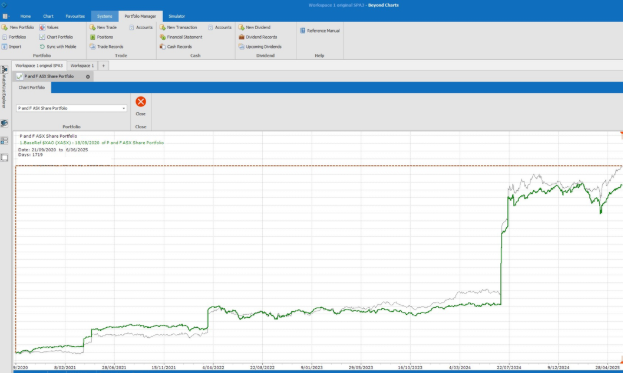
Task: Click the Beyond Charts logo icon
Action: pos(4,5)
